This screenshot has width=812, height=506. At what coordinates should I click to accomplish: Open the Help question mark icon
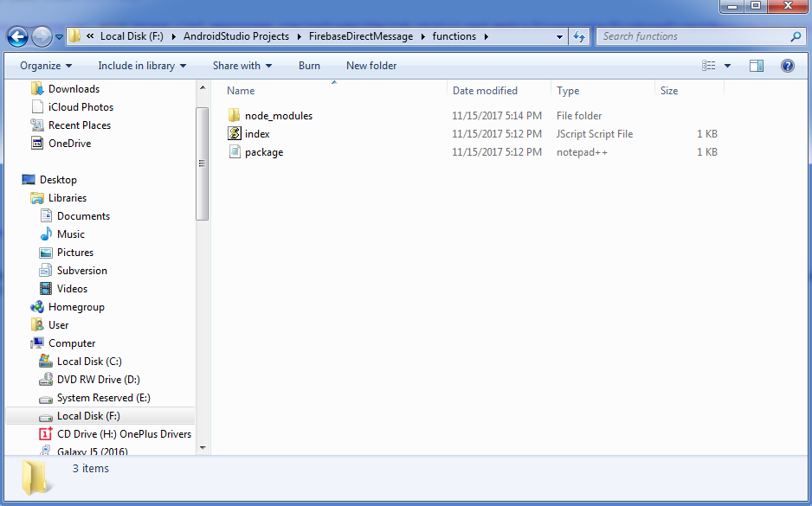pyautogui.click(x=788, y=66)
